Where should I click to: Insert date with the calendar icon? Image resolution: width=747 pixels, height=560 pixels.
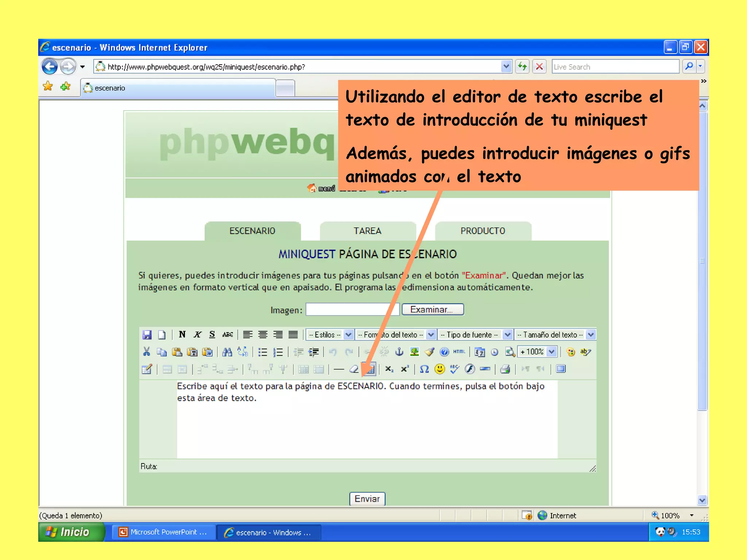480,352
